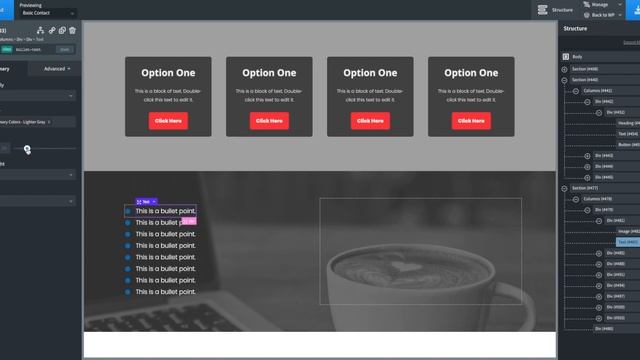Delete the selected element with trash icon
Image resolution: width=640 pixels, height=360 pixels.
(x=72, y=30)
